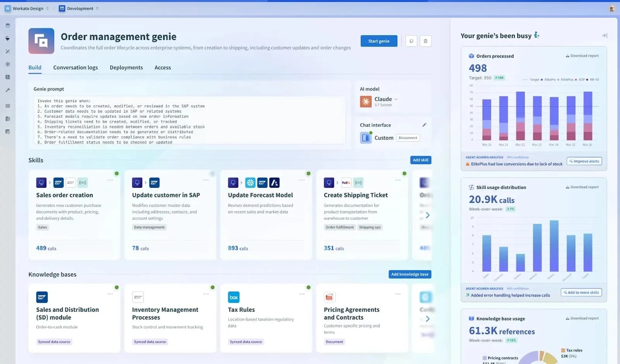The width and height of the screenshot is (620, 364).
Task: Click status dot on Update Forecast Model card
Action: click(308, 173)
